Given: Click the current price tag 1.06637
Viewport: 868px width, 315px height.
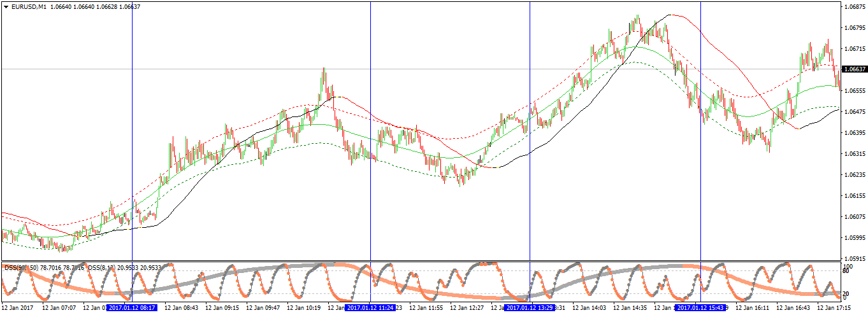Looking at the screenshot, I should 854,69.
